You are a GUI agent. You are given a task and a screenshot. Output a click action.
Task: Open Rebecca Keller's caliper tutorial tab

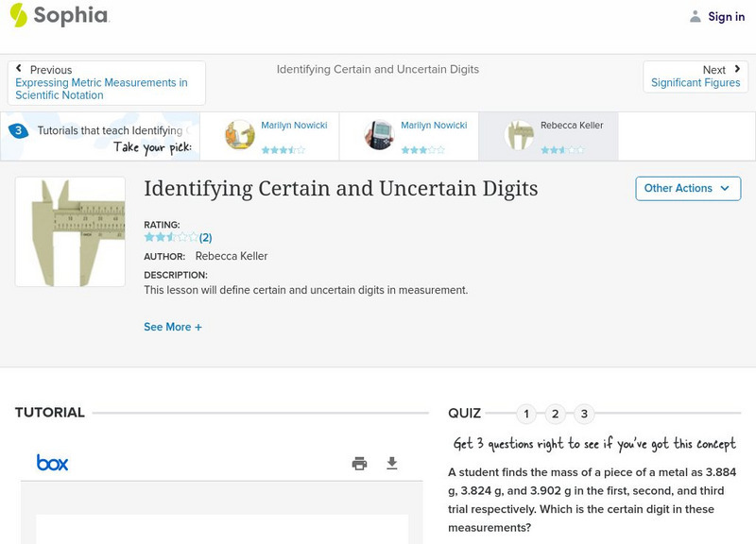click(x=548, y=136)
